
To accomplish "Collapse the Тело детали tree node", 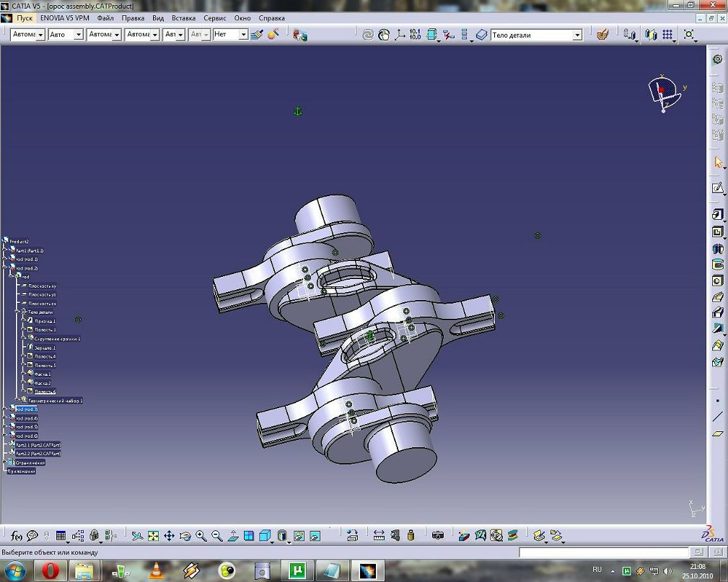I will coord(14,312).
